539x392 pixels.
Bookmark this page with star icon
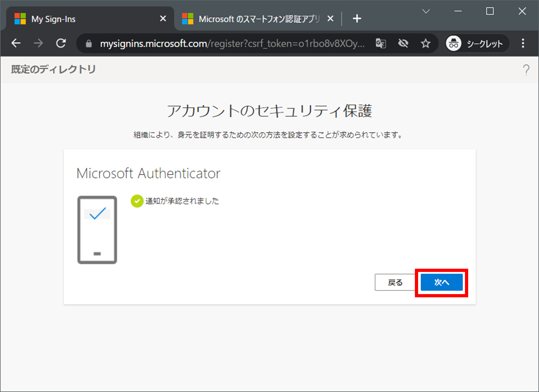click(426, 44)
